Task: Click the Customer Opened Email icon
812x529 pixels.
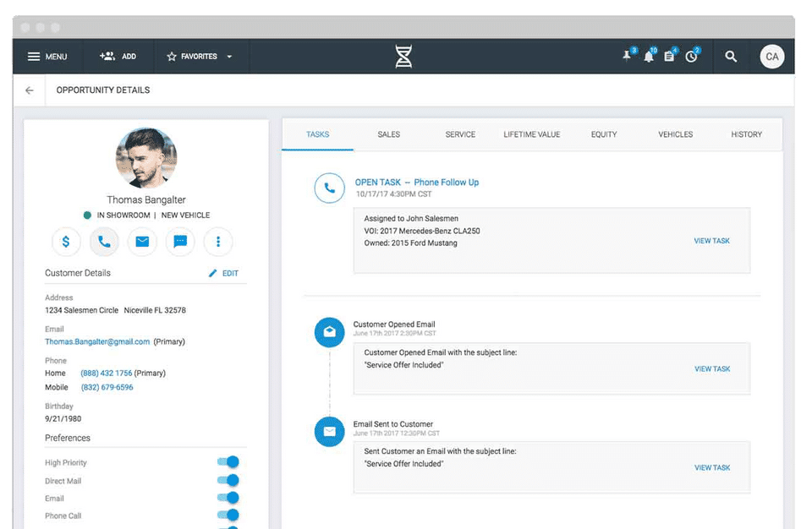Action: click(329, 332)
